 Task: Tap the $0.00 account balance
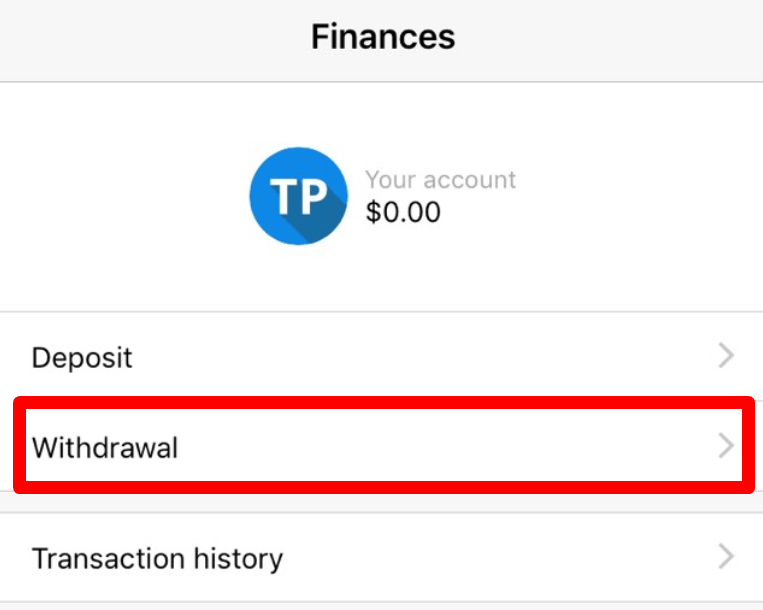pyautogui.click(x=403, y=212)
